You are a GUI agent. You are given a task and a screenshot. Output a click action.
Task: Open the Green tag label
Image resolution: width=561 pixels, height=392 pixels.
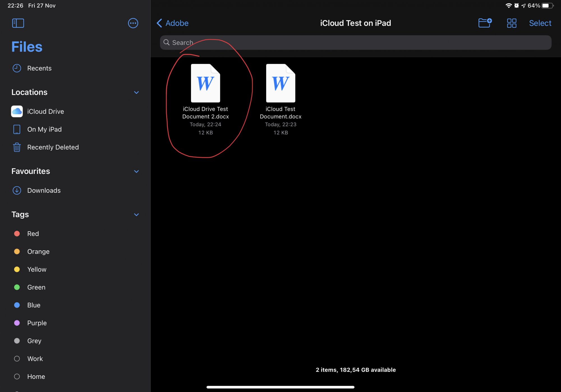click(36, 287)
